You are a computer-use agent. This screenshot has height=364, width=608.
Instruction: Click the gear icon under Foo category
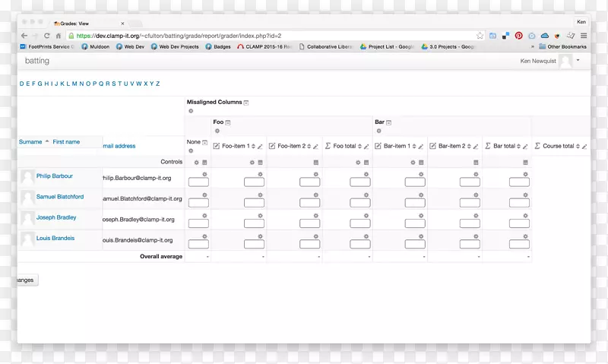pyautogui.click(x=217, y=131)
